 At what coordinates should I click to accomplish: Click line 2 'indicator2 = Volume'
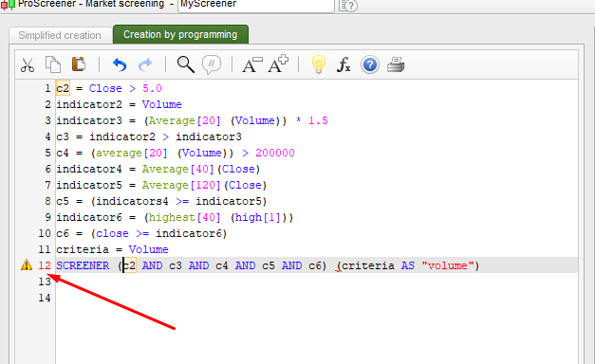click(120, 104)
